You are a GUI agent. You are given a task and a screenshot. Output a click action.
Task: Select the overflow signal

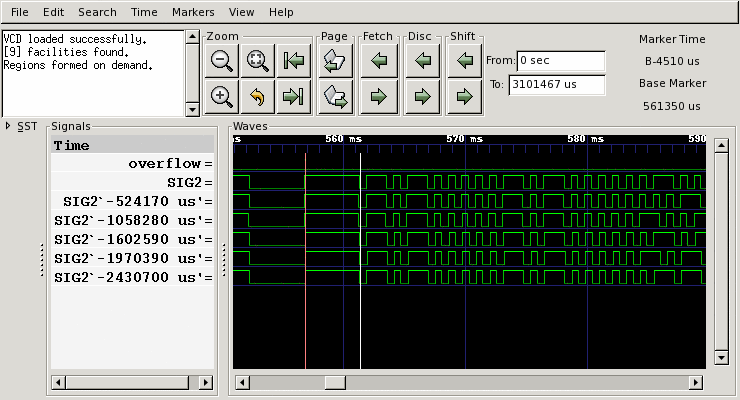point(132,163)
